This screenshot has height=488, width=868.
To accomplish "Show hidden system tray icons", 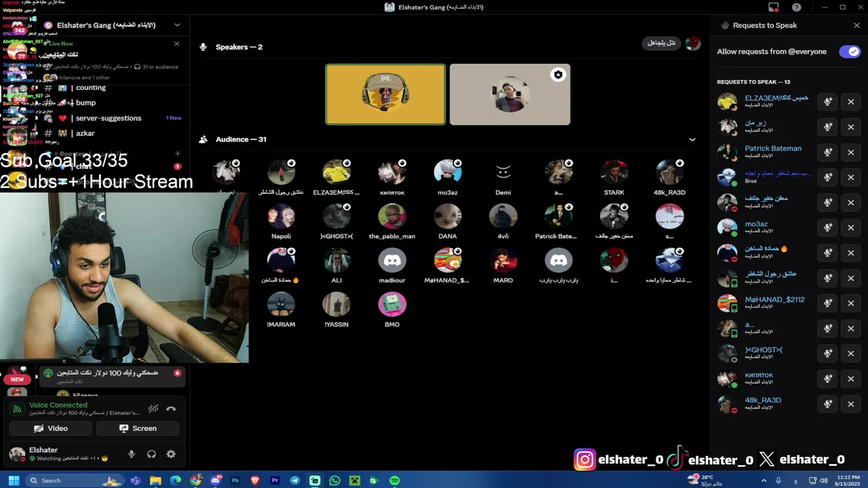I will tap(764, 481).
